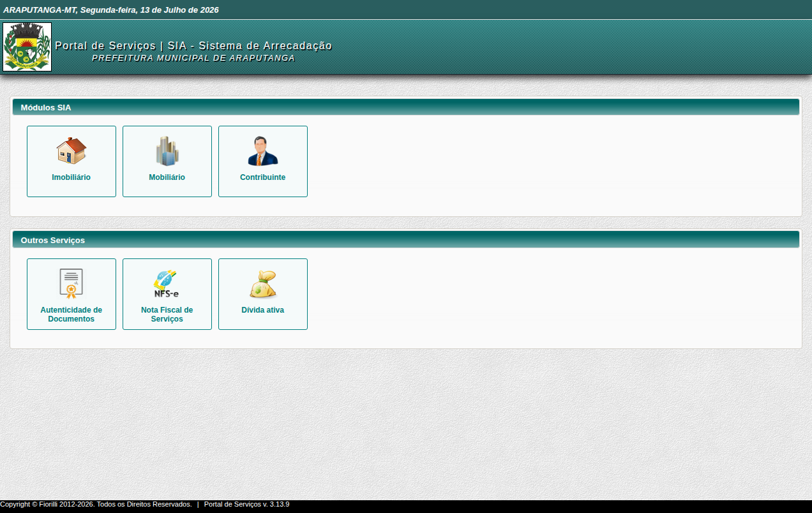The width and height of the screenshot is (812, 513).
Task: Click the Dívida ativa label
Action: 263,310
